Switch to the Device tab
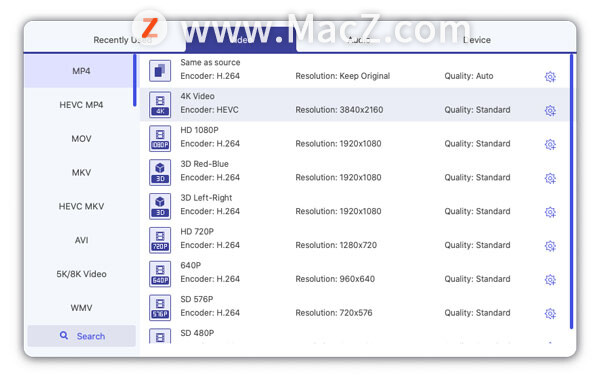600x383 pixels. pos(477,40)
